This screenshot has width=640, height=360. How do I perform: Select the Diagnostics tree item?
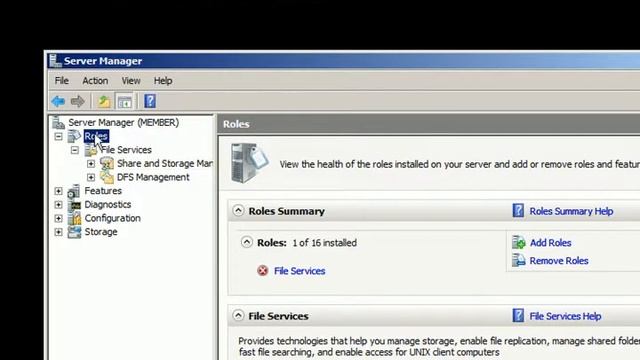click(108, 204)
